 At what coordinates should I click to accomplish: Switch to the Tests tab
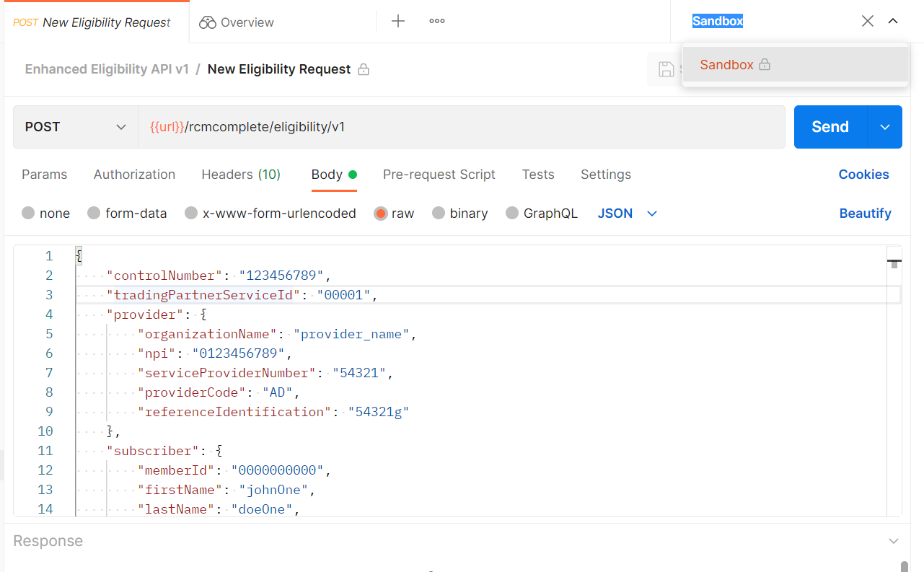(538, 175)
